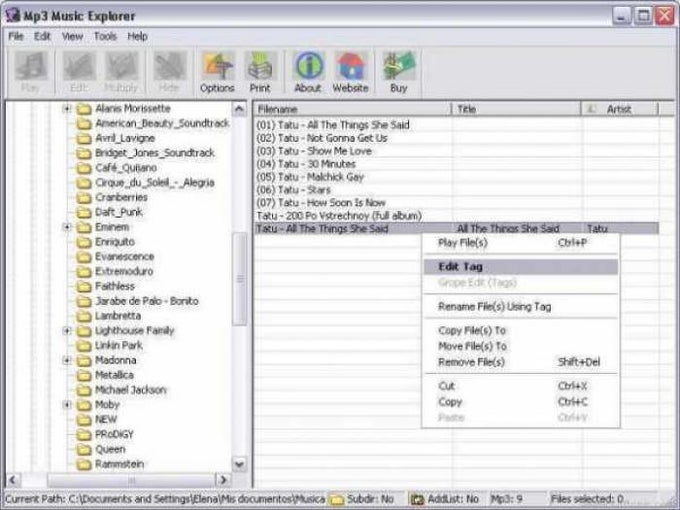Click the Metallica folder icon
Screen dimensions: 680x510
(84, 376)
